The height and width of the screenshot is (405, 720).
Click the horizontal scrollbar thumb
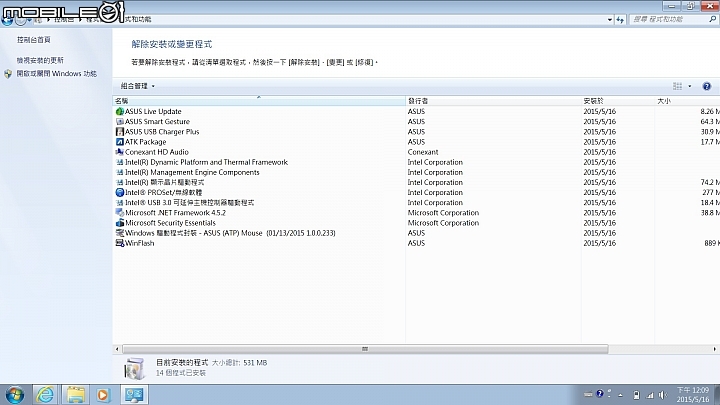point(365,349)
